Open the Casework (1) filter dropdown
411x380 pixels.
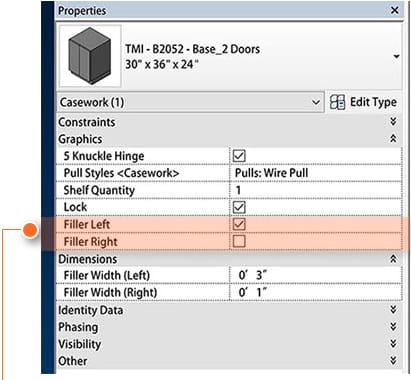click(x=190, y=102)
